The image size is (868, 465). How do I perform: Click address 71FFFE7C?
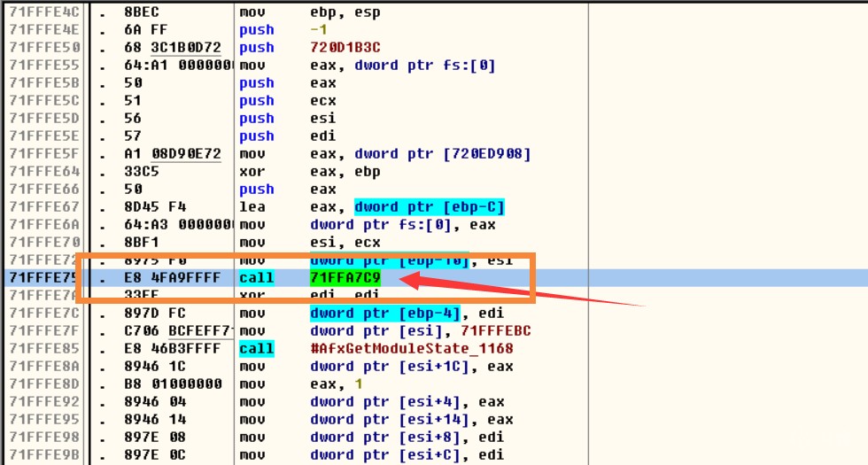44,313
